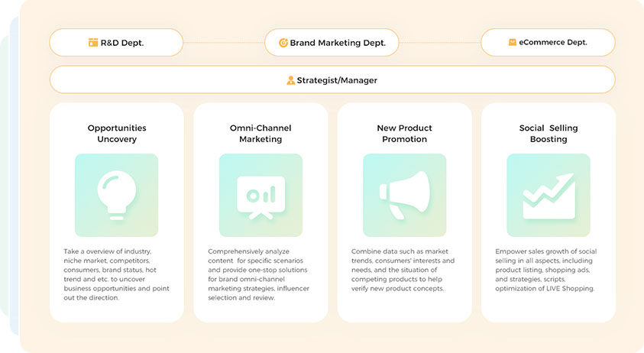The image size is (644, 353).
Task: Select the R&D Dept. pill tab
Action: [116, 42]
